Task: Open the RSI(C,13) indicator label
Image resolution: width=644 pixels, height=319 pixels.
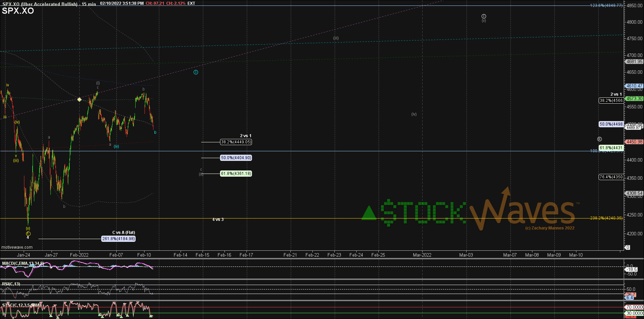Action: pyautogui.click(x=11, y=284)
